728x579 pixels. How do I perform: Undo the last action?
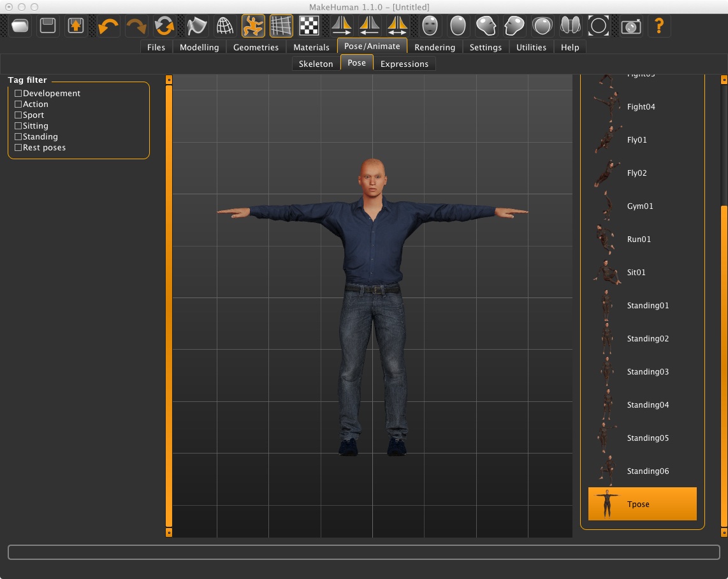pos(107,26)
